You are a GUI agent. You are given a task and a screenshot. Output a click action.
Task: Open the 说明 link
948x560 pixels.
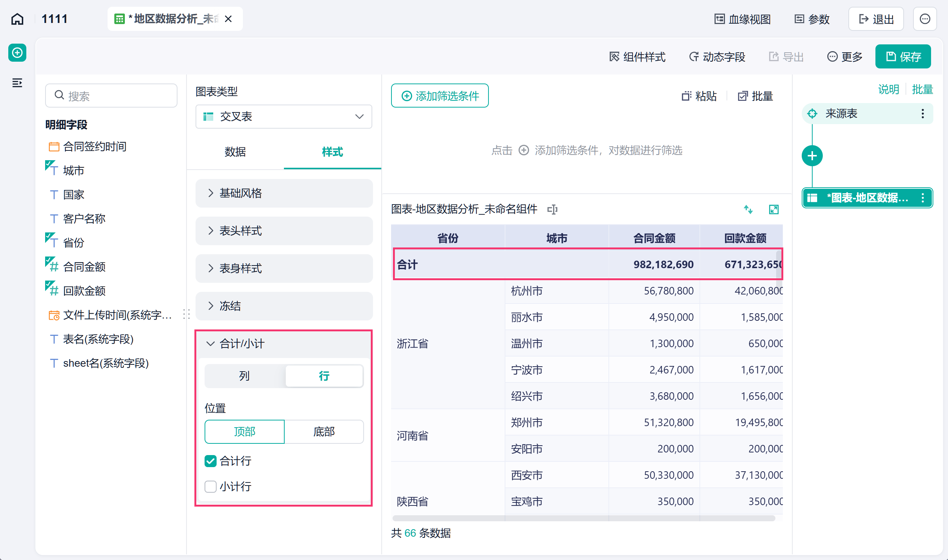(x=888, y=90)
